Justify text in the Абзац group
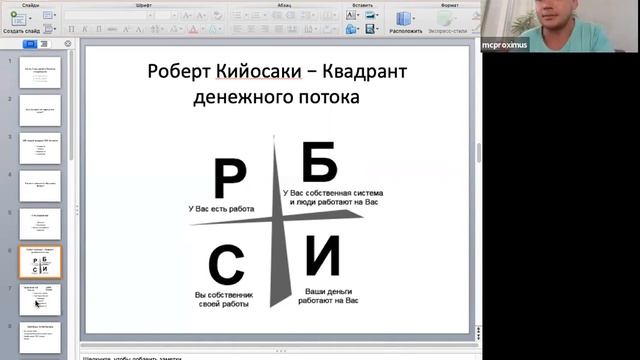 coord(278,29)
